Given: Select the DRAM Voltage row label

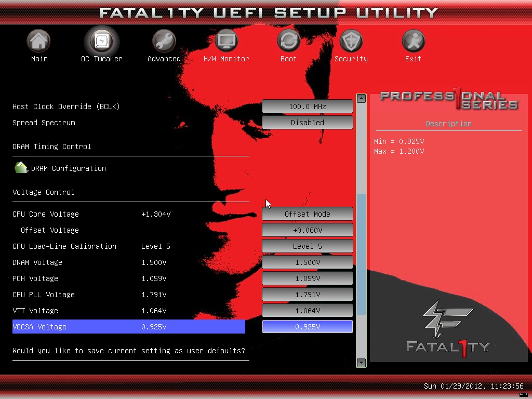Looking at the screenshot, I should 37,262.
